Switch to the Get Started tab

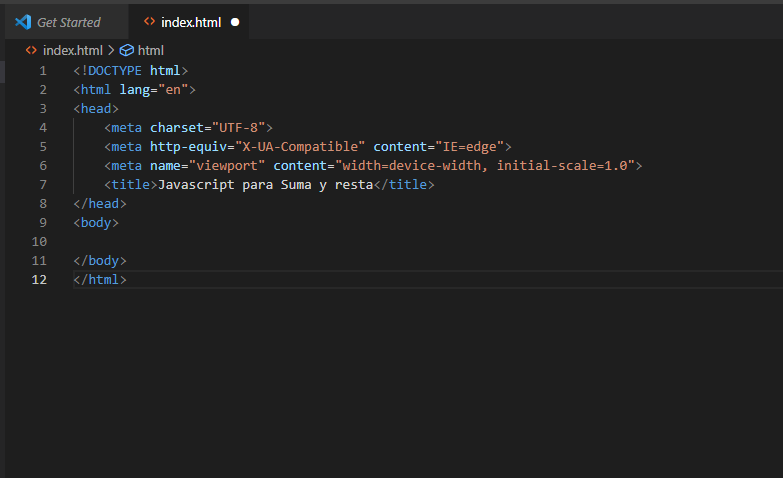coord(68,22)
